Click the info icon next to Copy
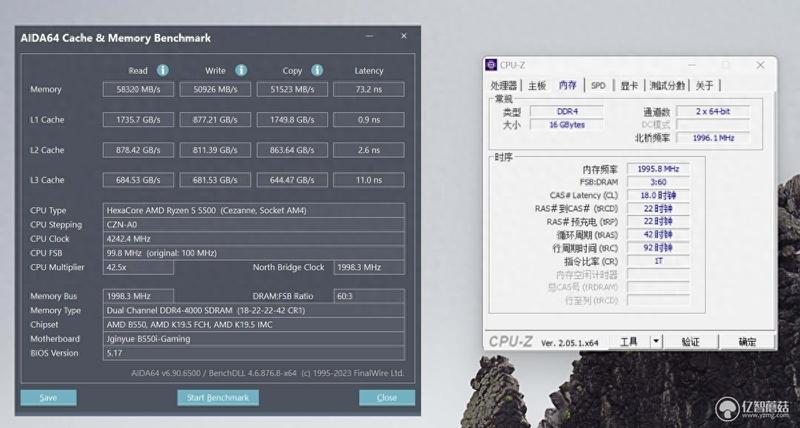Screen dimensions: 800x428 pos(317,70)
